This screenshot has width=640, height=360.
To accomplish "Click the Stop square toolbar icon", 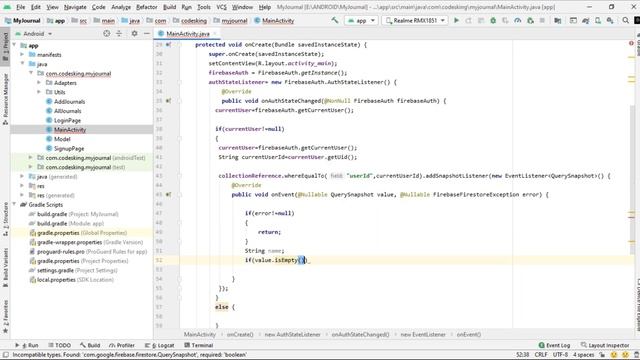I will point(542,20).
